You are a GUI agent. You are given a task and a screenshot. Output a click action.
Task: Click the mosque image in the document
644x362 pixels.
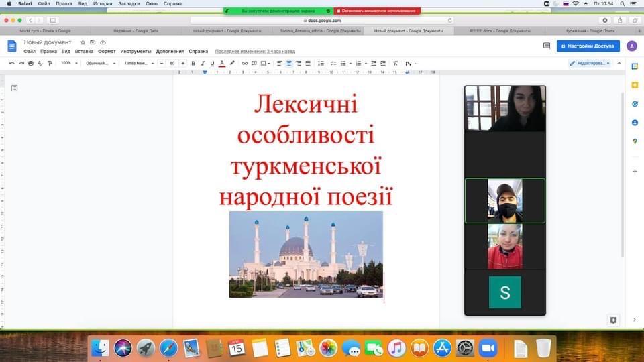point(306,254)
